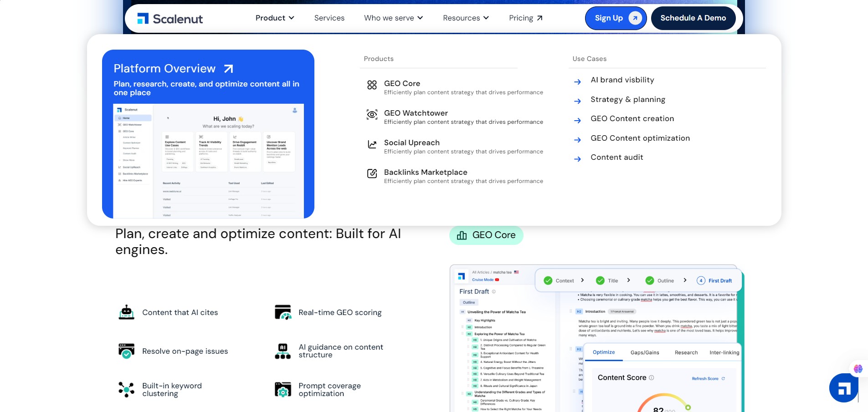Screen dimensions: 868x412
Task: Click "Prompt coverage optimization" text
Action: (329, 390)
